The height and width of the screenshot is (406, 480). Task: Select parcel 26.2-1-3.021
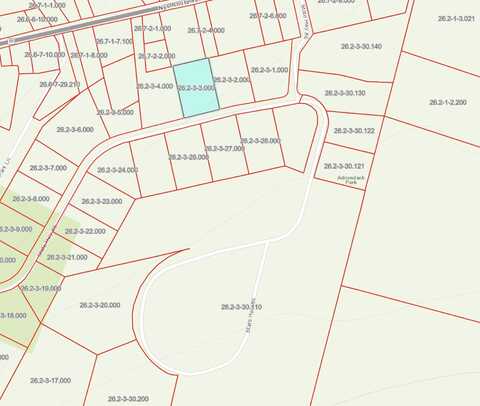(456, 19)
